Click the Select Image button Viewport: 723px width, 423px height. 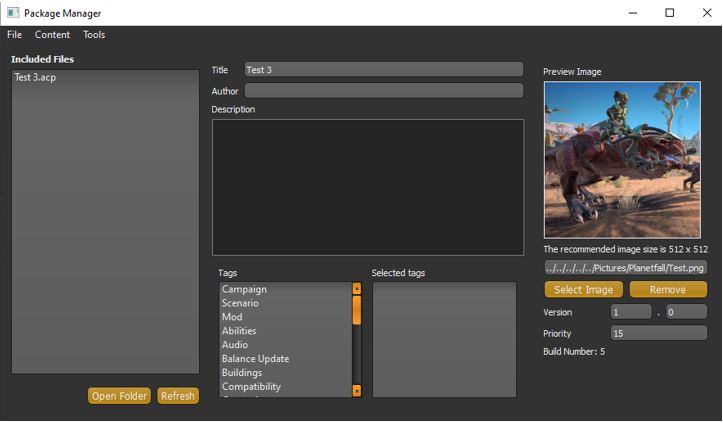[584, 290]
